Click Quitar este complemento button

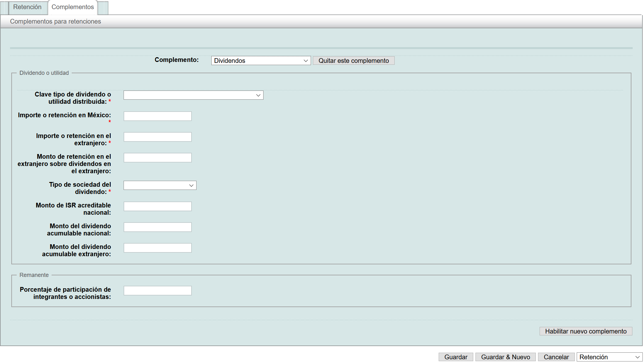pos(353,61)
